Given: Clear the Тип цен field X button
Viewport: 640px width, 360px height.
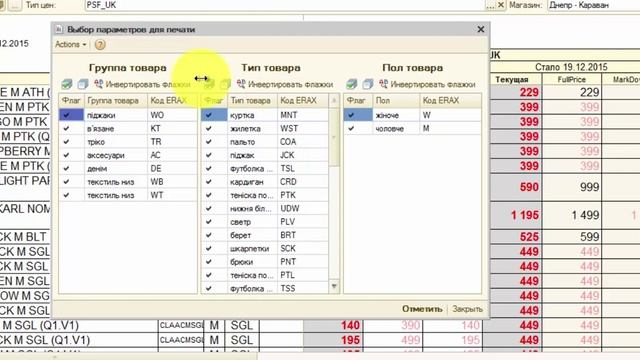Looking at the screenshot, I should [501, 5].
